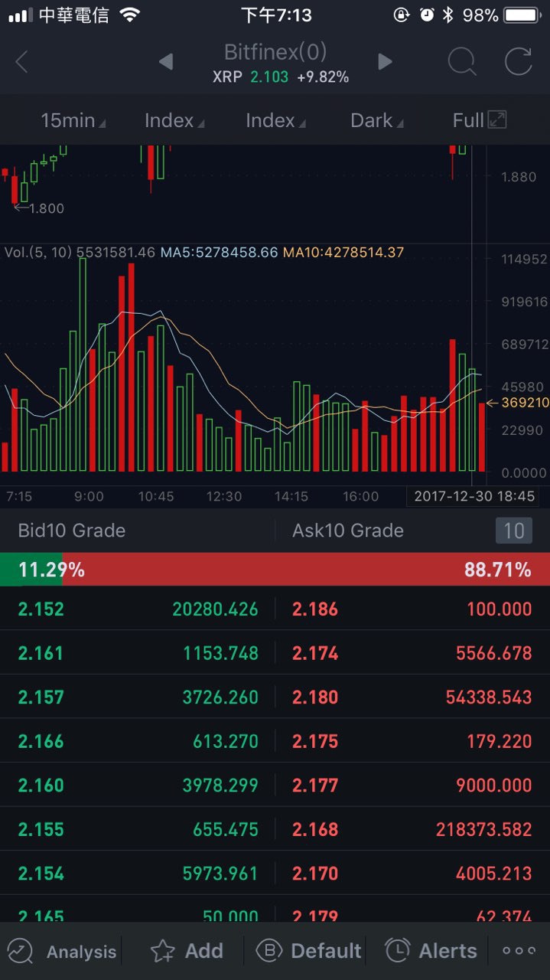The height and width of the screenshot is (980, 550).
Task: Tap the Default bottom bar item
Action: (308, 952)
